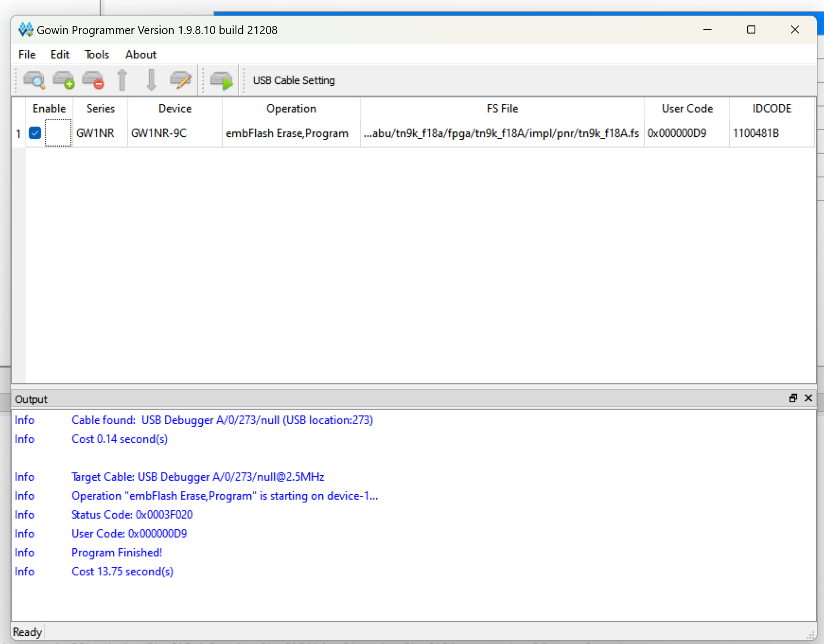This screenshot has width=824, height=644.
Task: Click the 'Cost 0.14 second(s)' log line
Action: click(119, 439)
